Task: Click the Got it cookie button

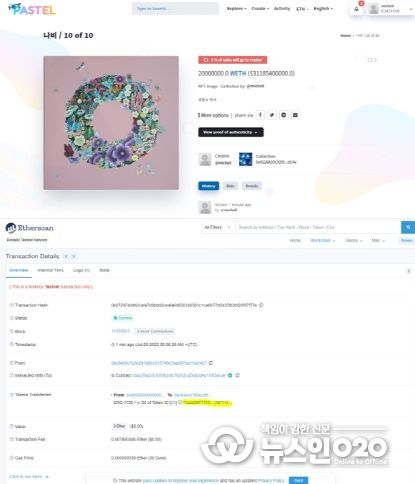Action: point(299,480)
